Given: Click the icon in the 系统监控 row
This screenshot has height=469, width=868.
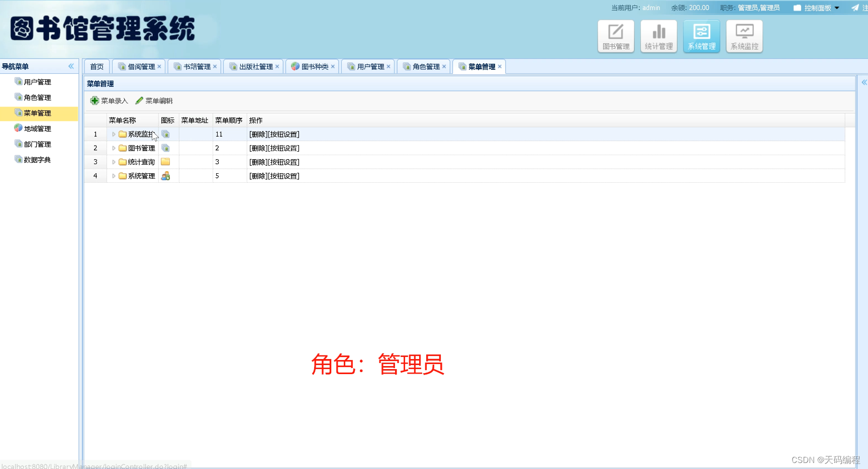Looking at the screenshot, I should pos(165,134).
